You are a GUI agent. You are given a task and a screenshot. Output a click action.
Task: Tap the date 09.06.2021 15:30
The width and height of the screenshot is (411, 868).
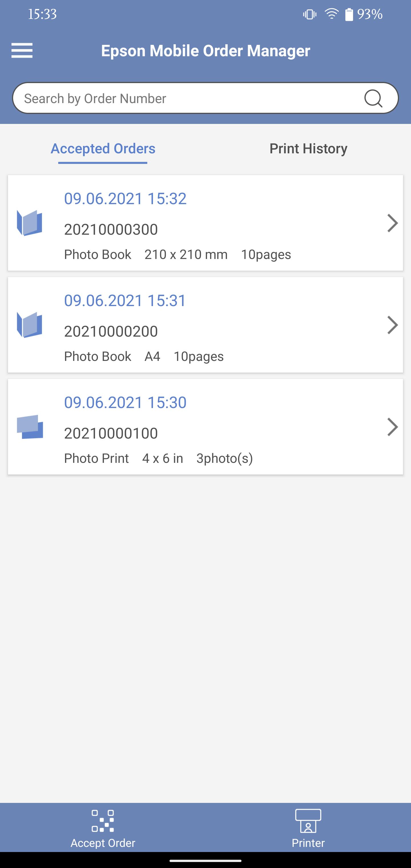coord(125,402)
